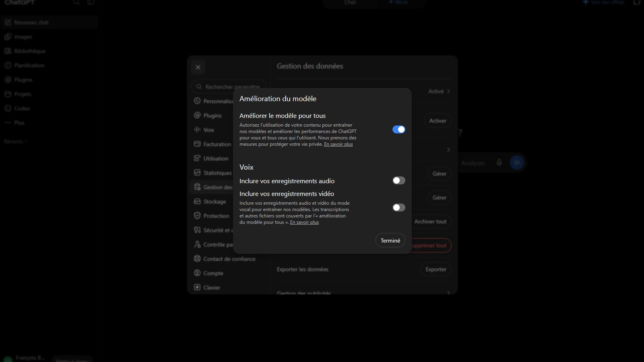Screen dimensions: 644x362
Task: Click the Statistiques chart icon
Action: click(x=197, y=173)
